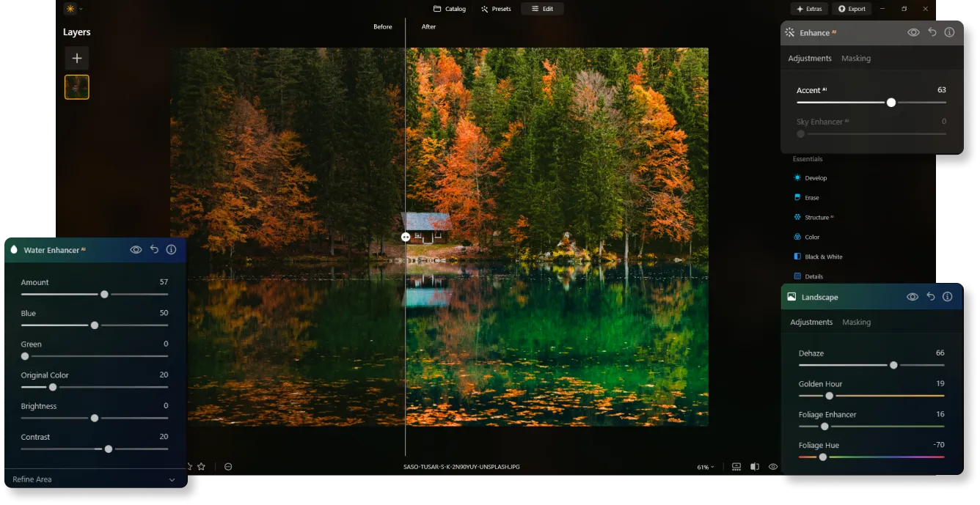
Task: Select the Black & White tool
Action: coord(823,257)
